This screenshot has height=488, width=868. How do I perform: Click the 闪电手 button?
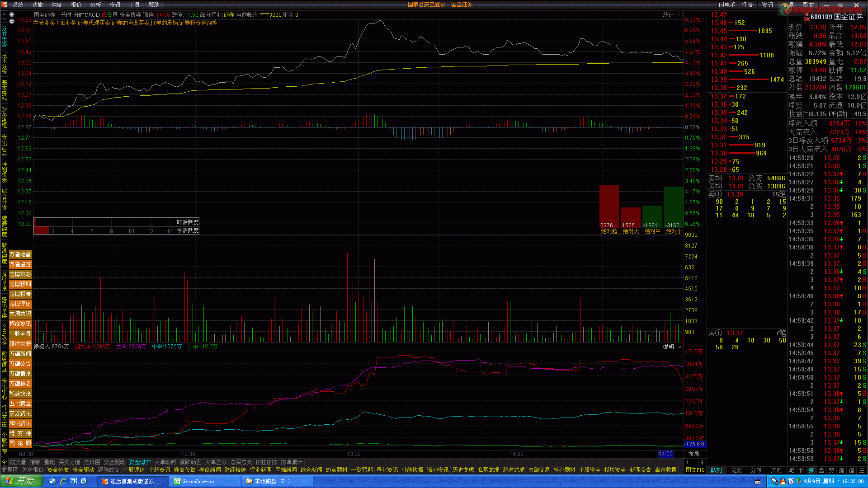tap(727, 5)
